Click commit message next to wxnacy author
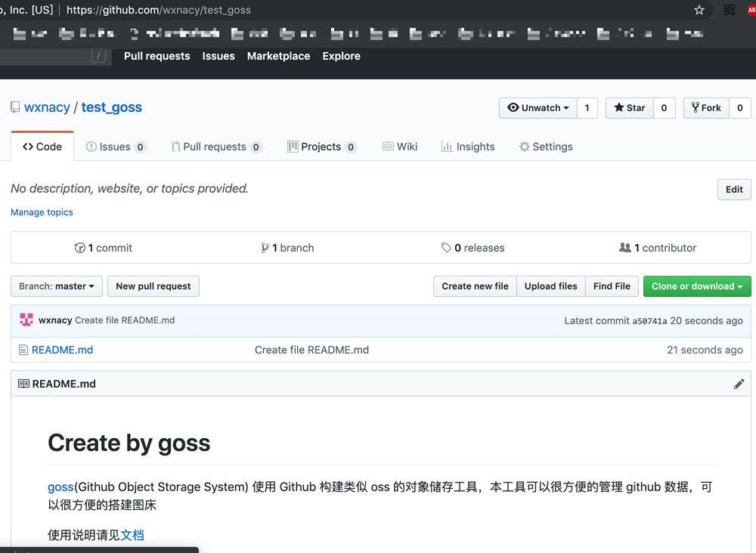Image resolution: width=756 pixels, height=553 pixels. coord(125,320)
